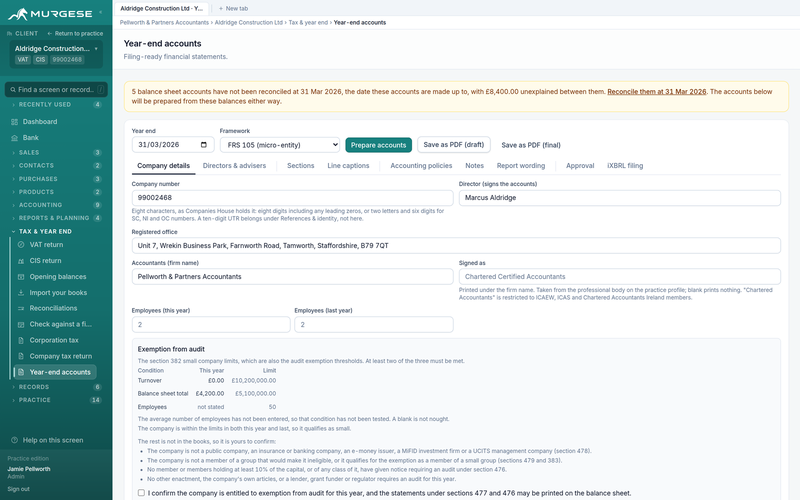Open the Dashboard page
This screenshot has height=500, width=800.
[56, 122]
